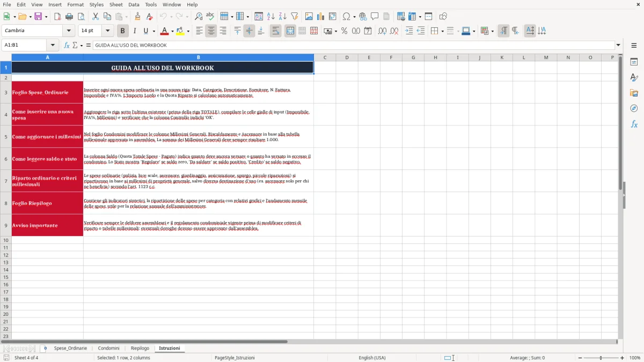Format as date
The image size is (644, 362).
point(368,31)
